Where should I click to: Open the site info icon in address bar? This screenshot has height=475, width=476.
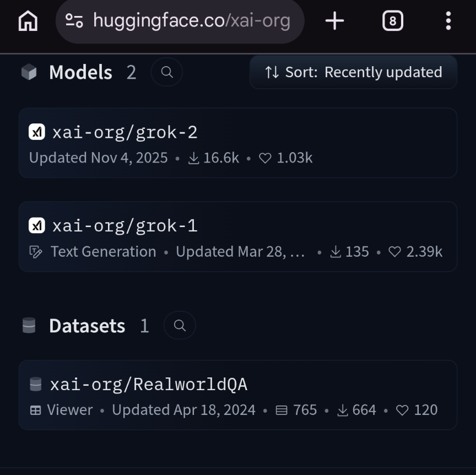pyautogui.click(x=74, y=21)
